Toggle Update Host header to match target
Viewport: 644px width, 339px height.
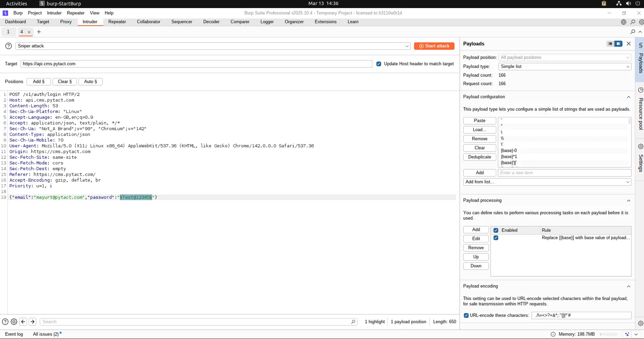pos(379,64)
